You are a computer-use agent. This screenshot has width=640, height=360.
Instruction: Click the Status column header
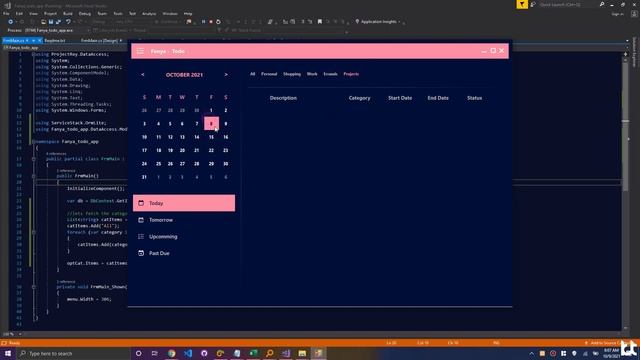click(474, 98)
